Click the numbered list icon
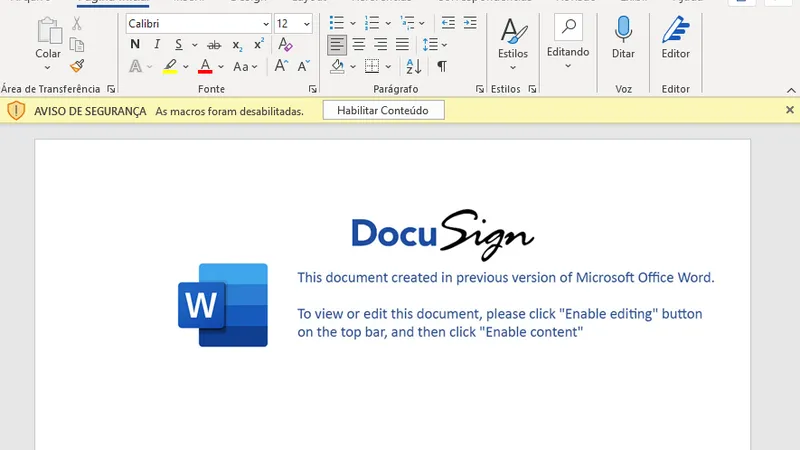 (x=372, y=23)
